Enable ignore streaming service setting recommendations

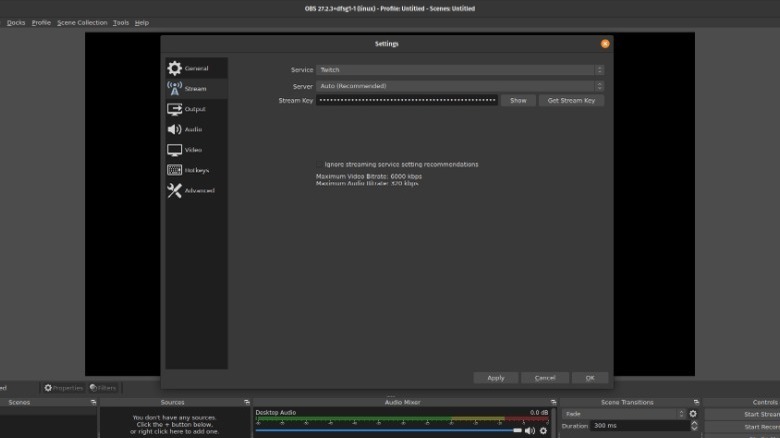pyautogui.click(x=320, y=164)
